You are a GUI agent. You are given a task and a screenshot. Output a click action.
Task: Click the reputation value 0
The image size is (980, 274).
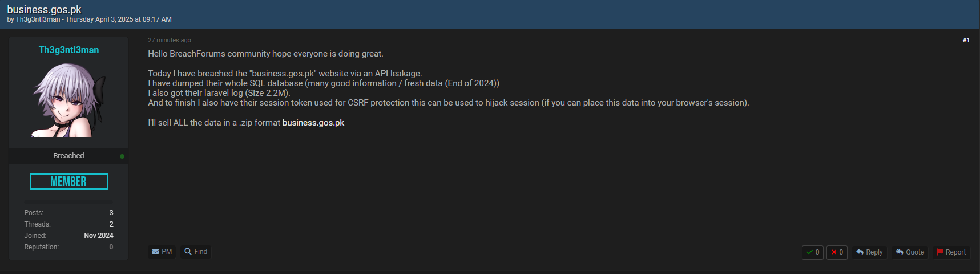pos(111,247)
